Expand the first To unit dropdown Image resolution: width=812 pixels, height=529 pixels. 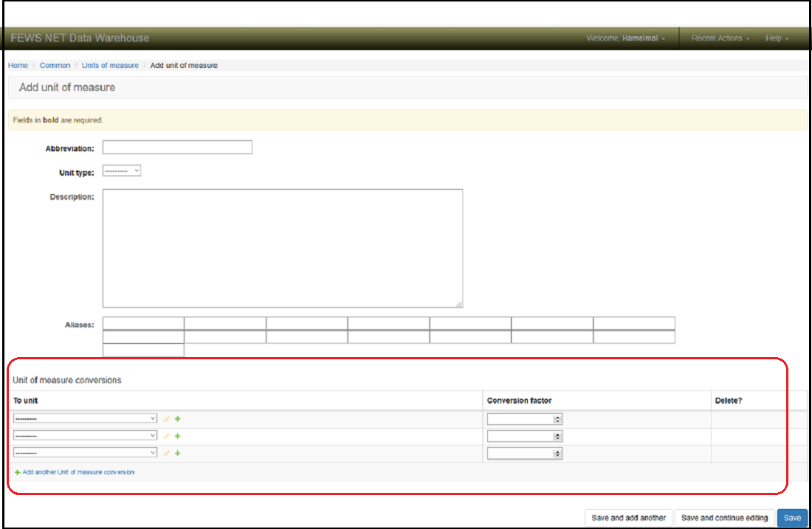pyautogui.click(x=86, y=418)
